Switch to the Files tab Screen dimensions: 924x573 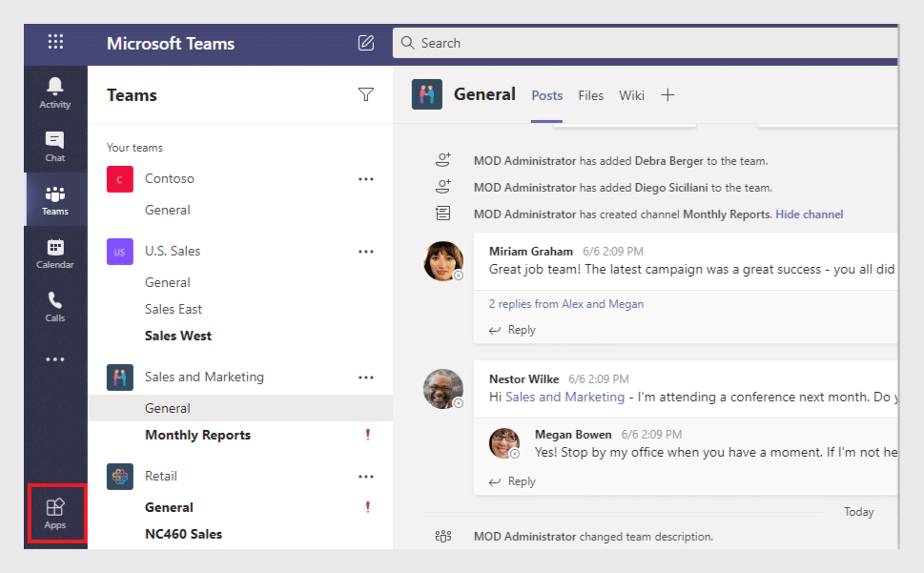click(x=590, y=95)
